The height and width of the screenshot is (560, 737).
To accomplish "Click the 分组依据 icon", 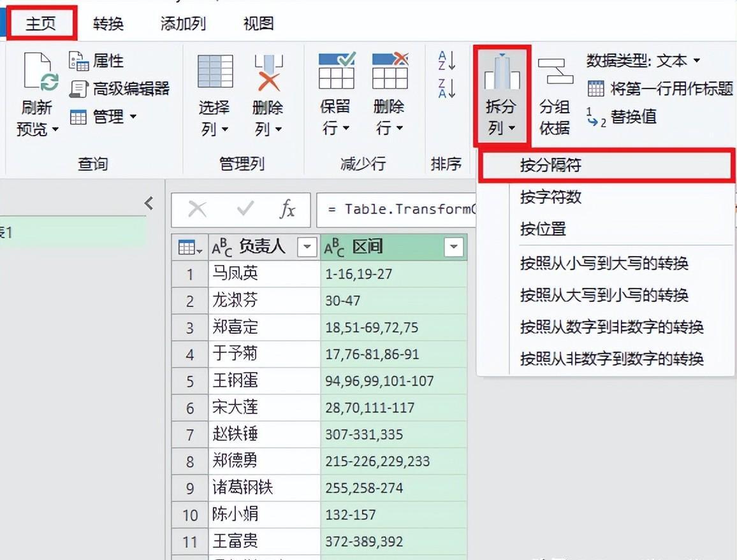I will click(555, 71).
